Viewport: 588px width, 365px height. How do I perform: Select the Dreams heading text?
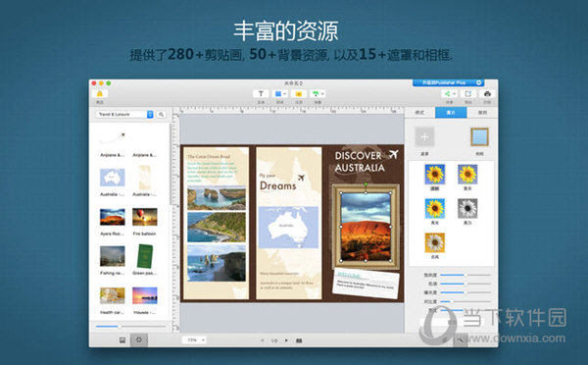click(x=278, y=185)
